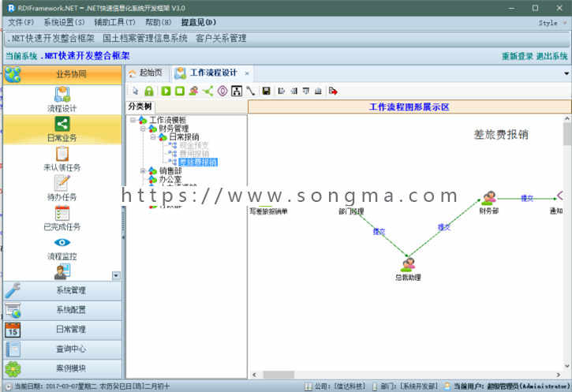Select 差旅费报销 in the category tree

(198, 162)
